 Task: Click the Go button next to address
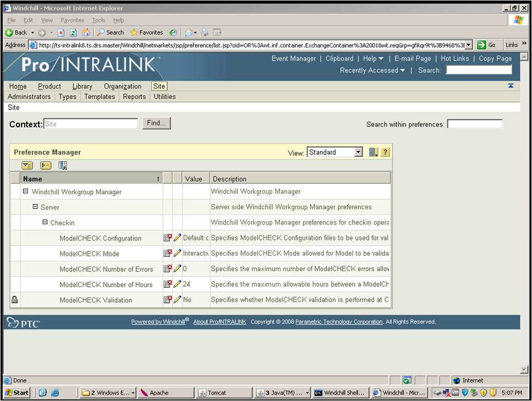pos(486,45)
